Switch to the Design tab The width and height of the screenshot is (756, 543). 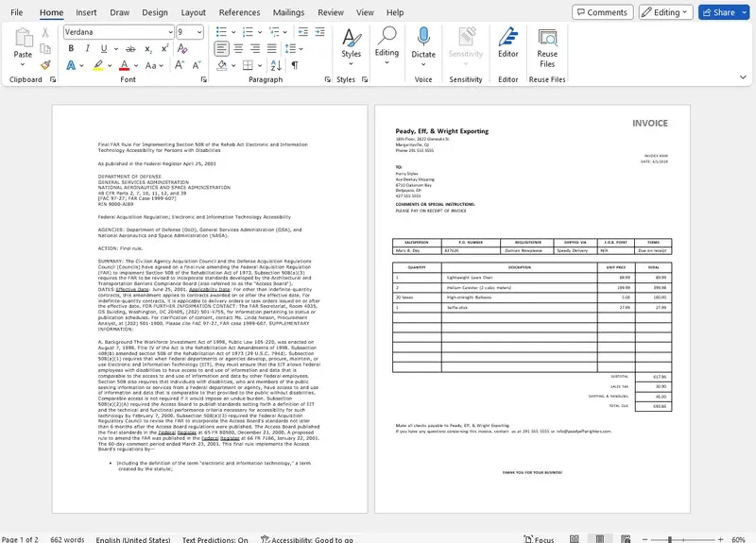(155, 12)
